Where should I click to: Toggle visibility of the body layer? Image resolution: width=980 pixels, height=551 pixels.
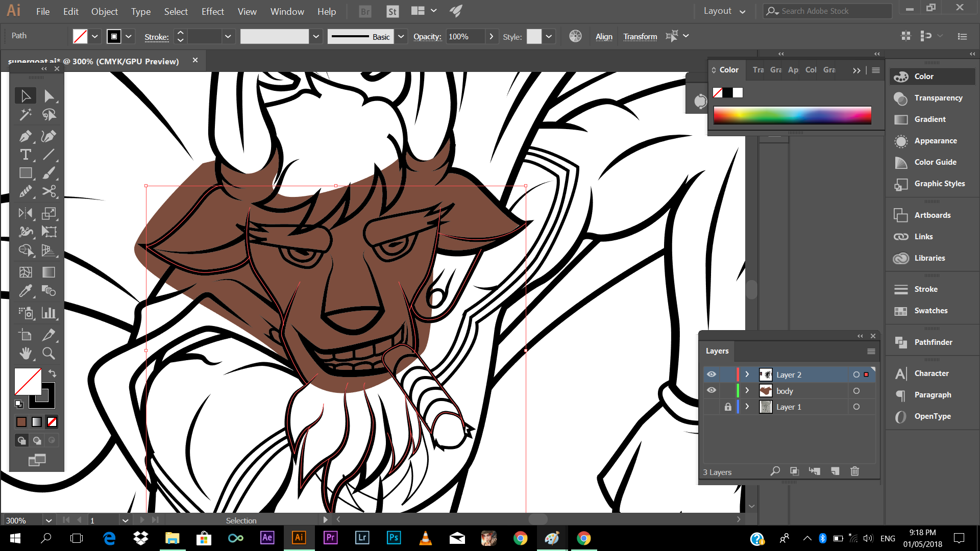point(711,391)
